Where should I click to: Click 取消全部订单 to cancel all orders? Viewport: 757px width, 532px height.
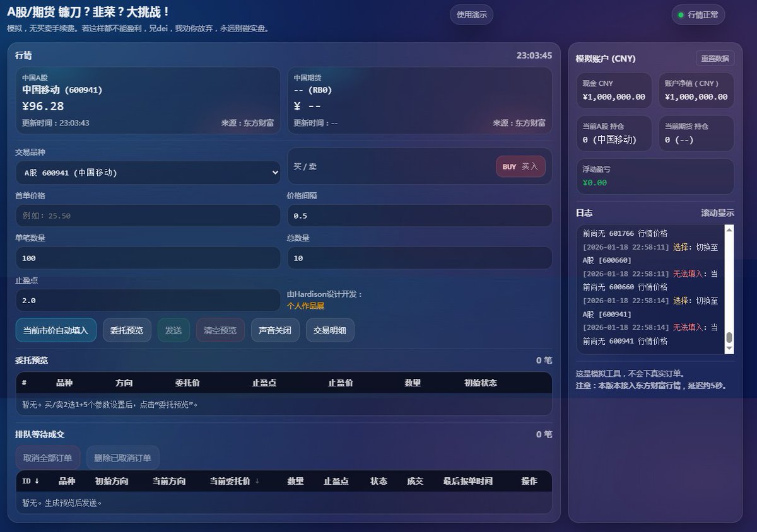(x=47, y=458)
